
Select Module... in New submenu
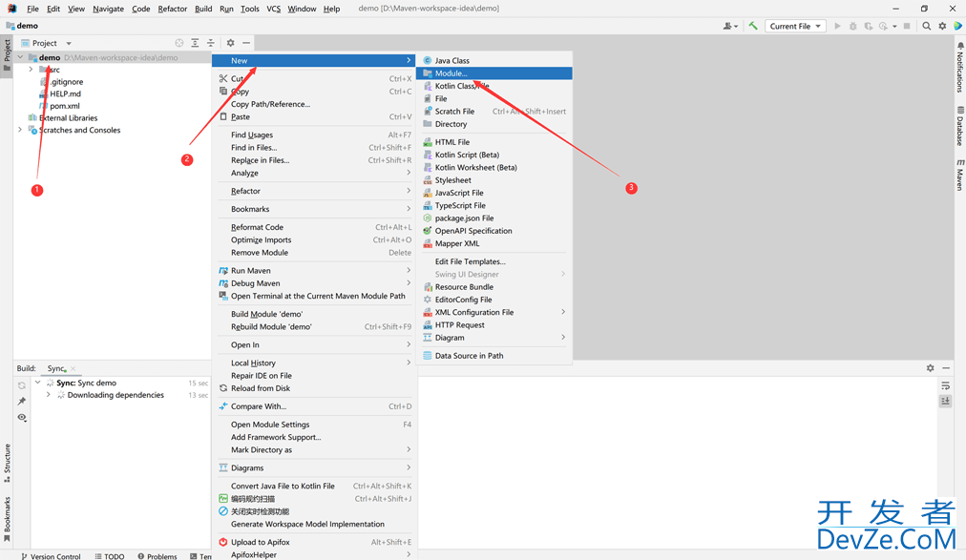click(x=494, y=73)
